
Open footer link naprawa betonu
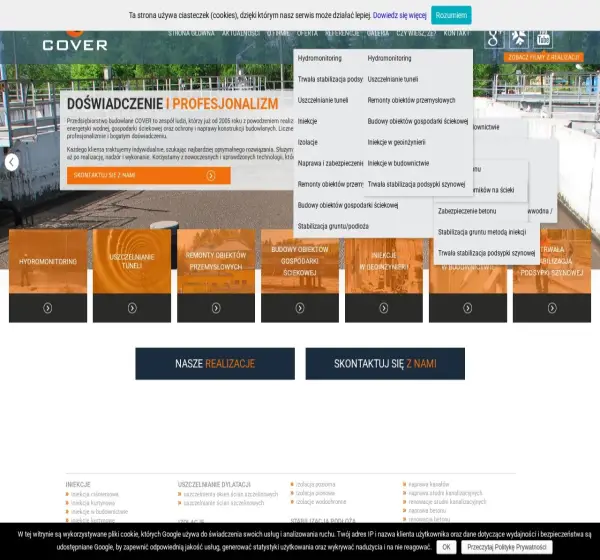(427, 511)
